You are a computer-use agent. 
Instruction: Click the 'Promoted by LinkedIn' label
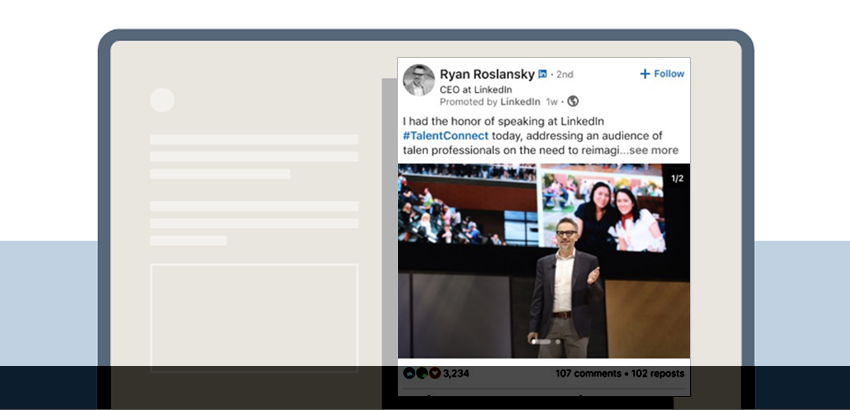pos(490,101)
